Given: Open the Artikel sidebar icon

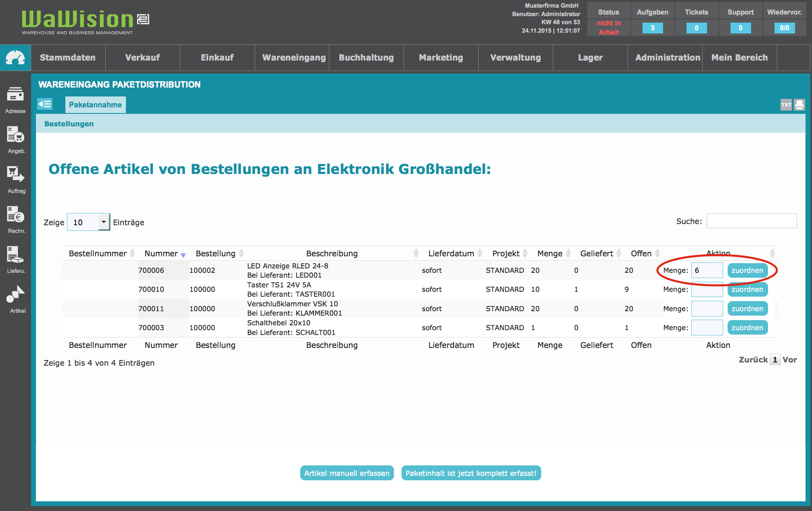Looking at the screenshot, I should tap(15, 295).
